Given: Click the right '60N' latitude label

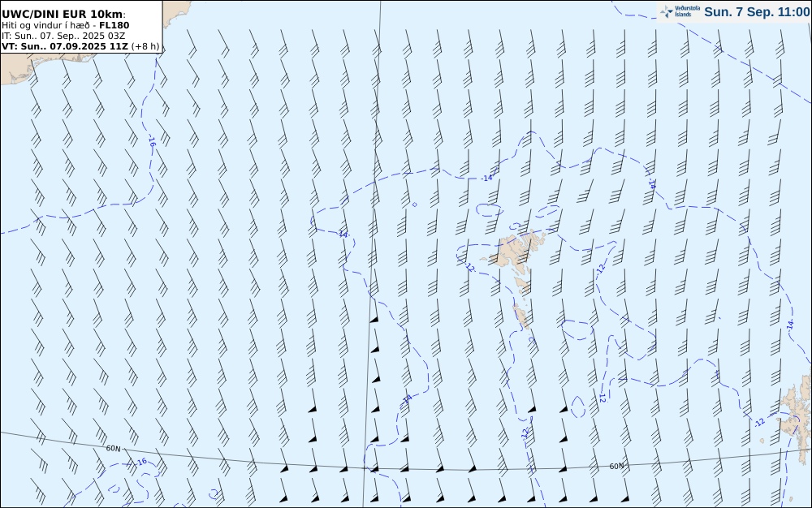Looking at the screenshot, I should [x=616, y=466].
